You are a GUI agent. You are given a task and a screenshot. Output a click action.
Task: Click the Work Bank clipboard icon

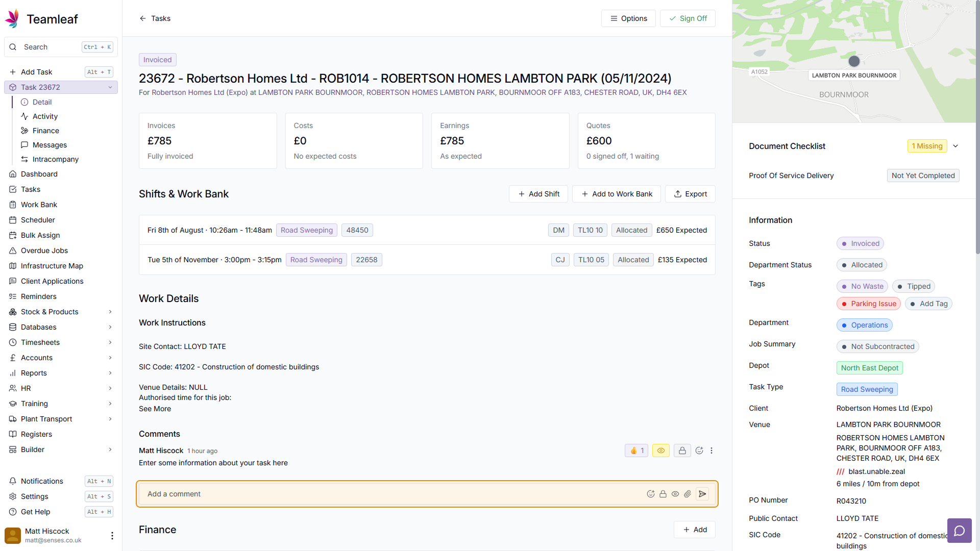click(x=13, y=205)
